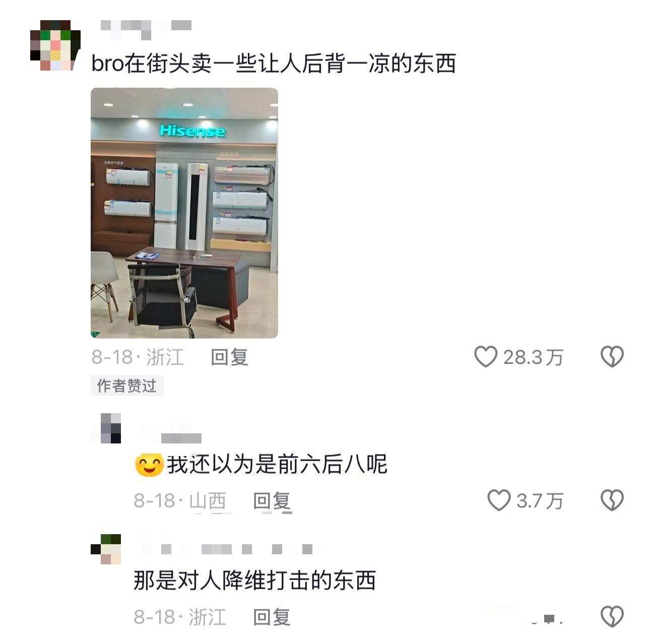Dislike the top comment with broken heart
The image size is (650, 644).
pos(612,357)
